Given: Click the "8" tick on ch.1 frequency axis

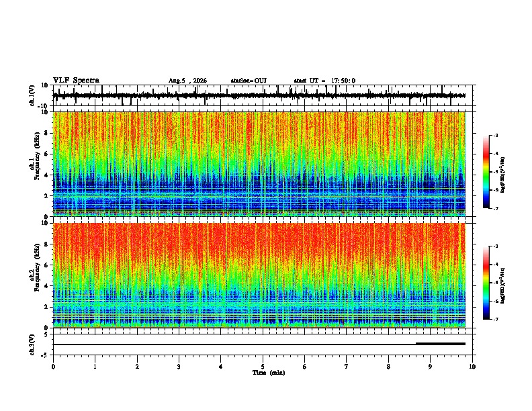Looking at the screenshot, I should coord(46,133).
